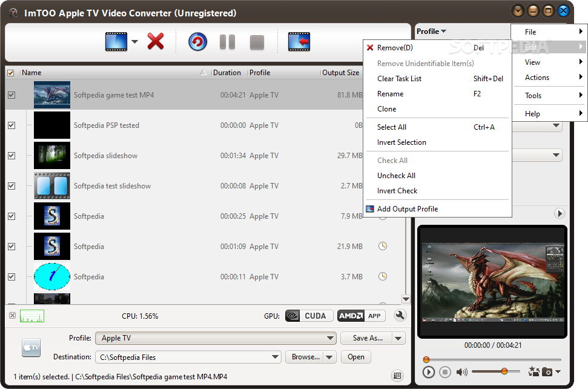Click the preview seek bar handle

coord(426,360)
